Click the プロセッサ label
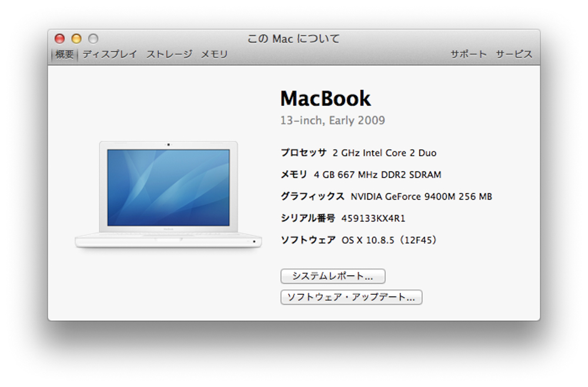Image resolution: width=588 pixels, height=387 pixels. tap(304, 153)
